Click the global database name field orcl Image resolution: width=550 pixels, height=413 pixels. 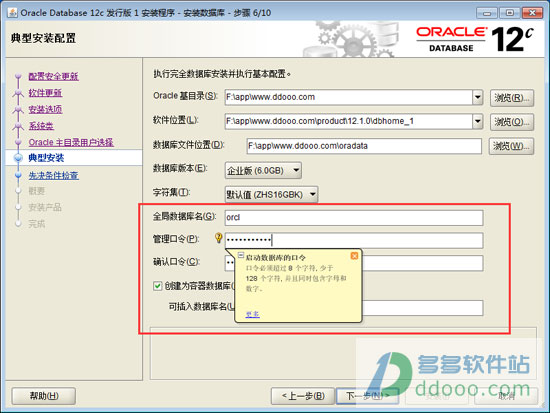354,218
